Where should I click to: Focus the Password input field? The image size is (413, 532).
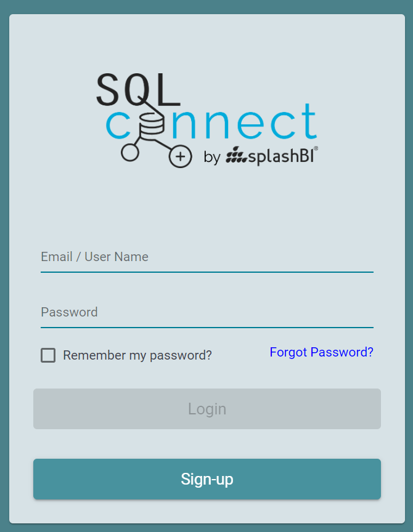[207, 312]
